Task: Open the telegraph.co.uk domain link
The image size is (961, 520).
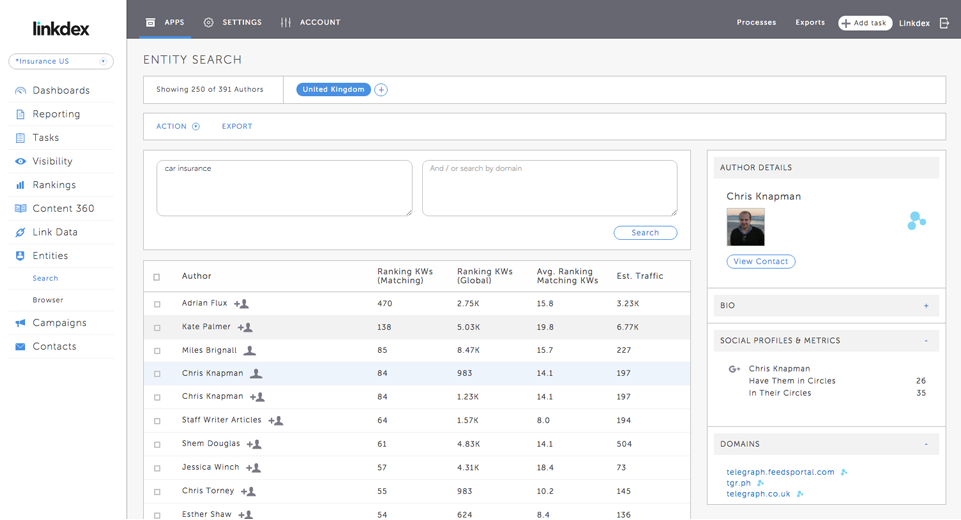Action: [758, 494]
